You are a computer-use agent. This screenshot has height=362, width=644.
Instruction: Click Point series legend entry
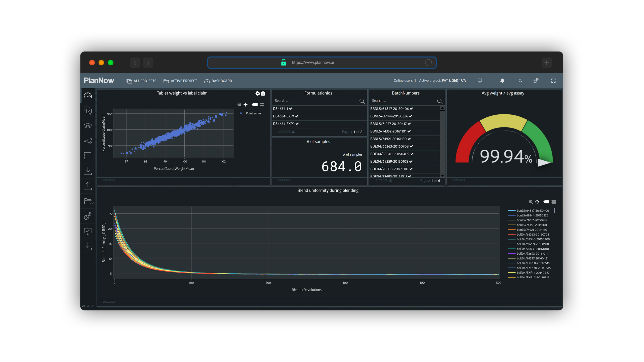(x=251, y=113)
